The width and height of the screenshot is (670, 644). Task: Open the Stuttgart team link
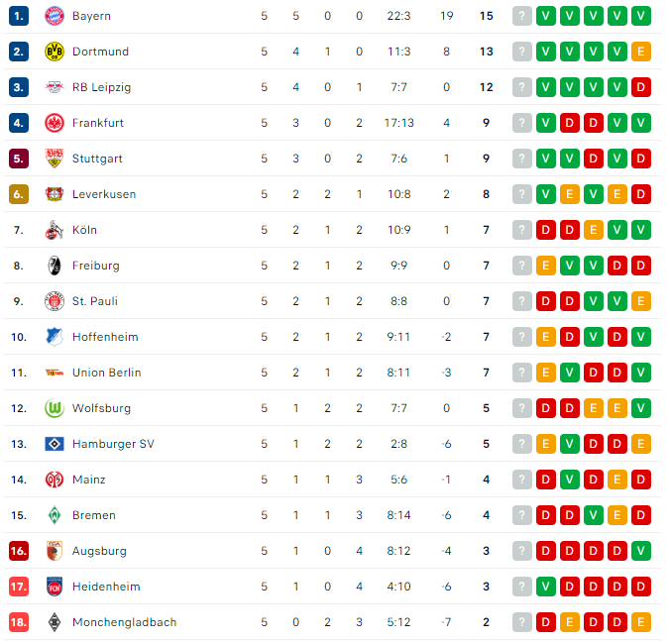(x=97, y=159)
